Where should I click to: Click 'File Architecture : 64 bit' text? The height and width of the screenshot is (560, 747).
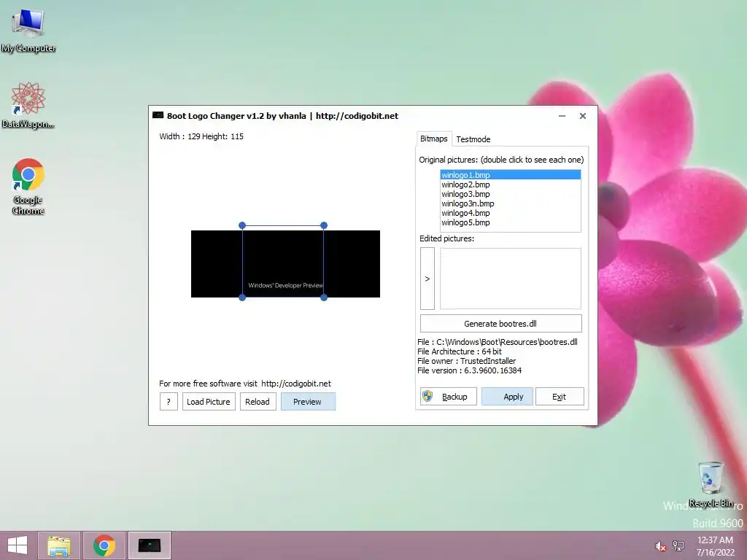pos(460,351)
